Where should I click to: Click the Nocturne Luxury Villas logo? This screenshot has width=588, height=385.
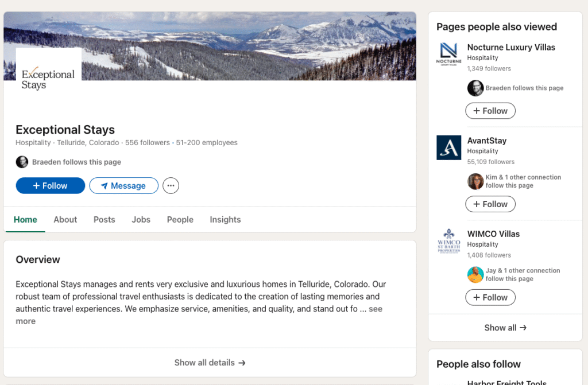point(448,54)
